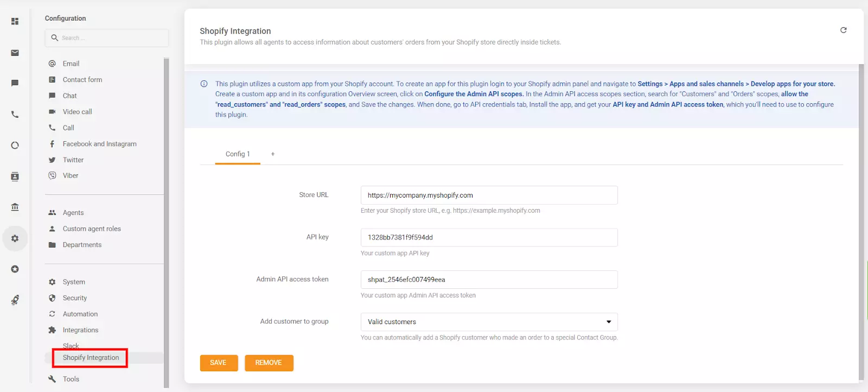Open the tickets mail icon in left rail
The width and height of the screenshot is (868, 392).
pos(15,53)
